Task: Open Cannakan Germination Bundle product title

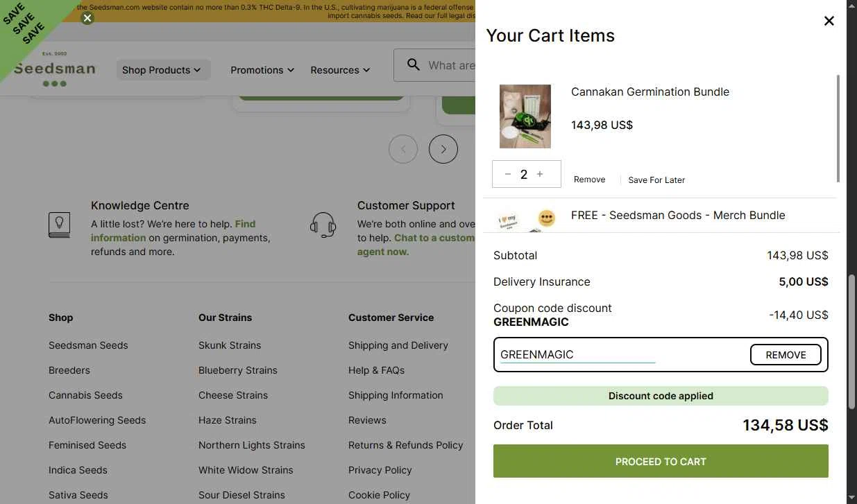Action: coord(650,92)
